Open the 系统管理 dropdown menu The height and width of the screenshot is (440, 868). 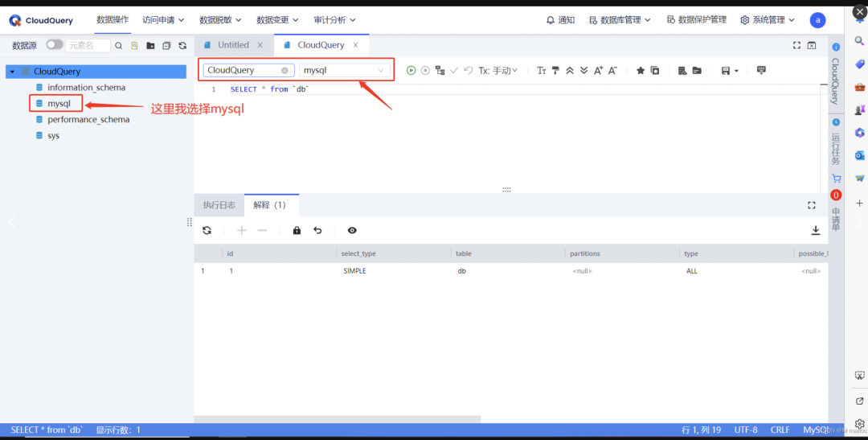pyautogui.click(x=768, y=20)
